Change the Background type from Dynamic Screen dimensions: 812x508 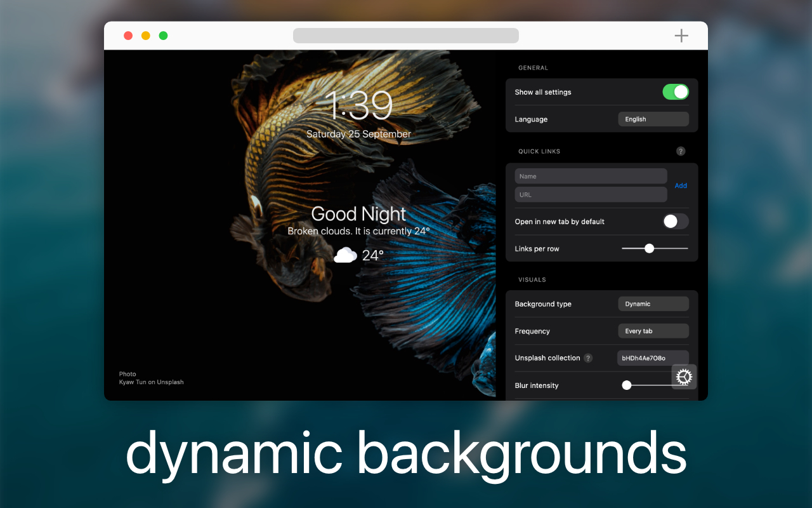coord(653,304)
